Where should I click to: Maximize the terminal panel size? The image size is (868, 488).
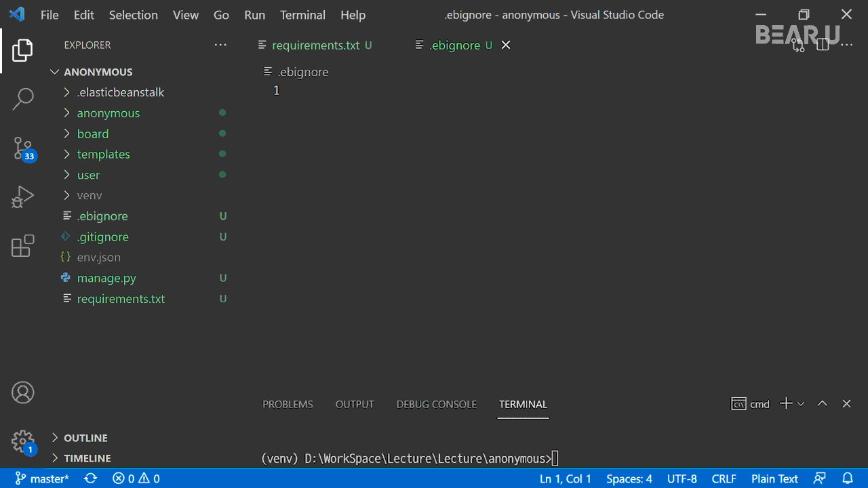click(822, 403)
